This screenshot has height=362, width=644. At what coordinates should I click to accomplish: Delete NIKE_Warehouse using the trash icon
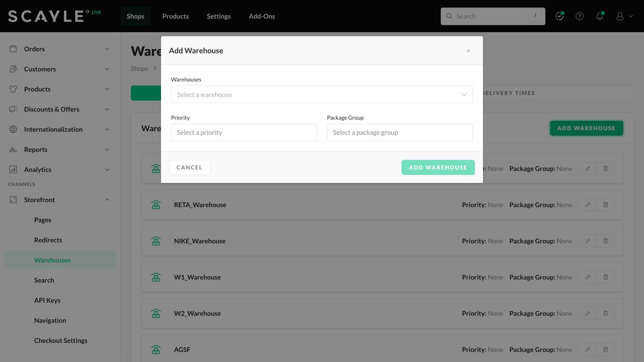point(606,241)
